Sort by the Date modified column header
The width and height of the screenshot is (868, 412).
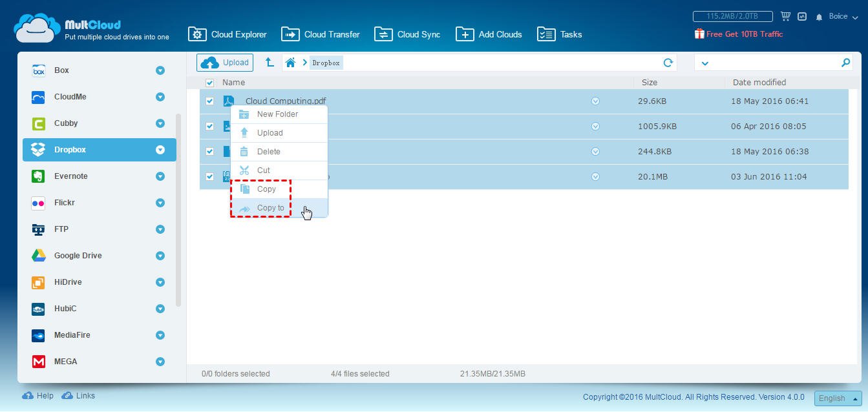point(759,83)
